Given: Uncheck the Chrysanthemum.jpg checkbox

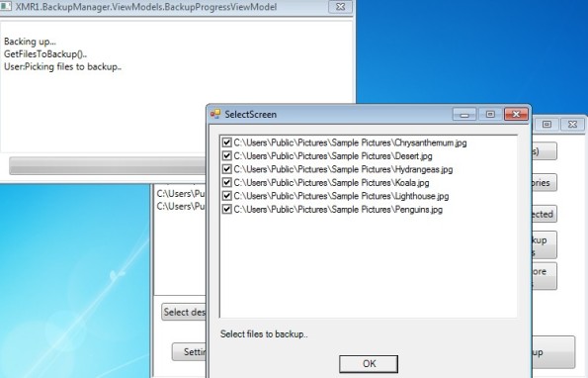Looking at the screenshot, I should click(x=226, y=142).
